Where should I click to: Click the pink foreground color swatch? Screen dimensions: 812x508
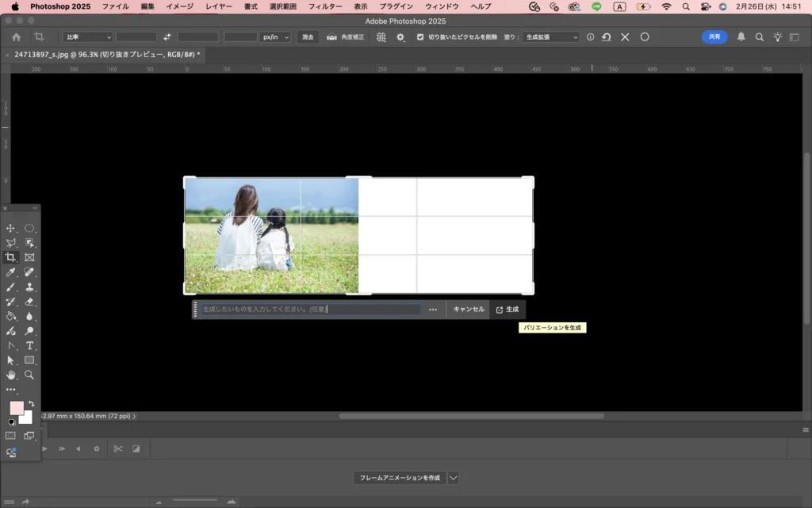tap(16, 408)
